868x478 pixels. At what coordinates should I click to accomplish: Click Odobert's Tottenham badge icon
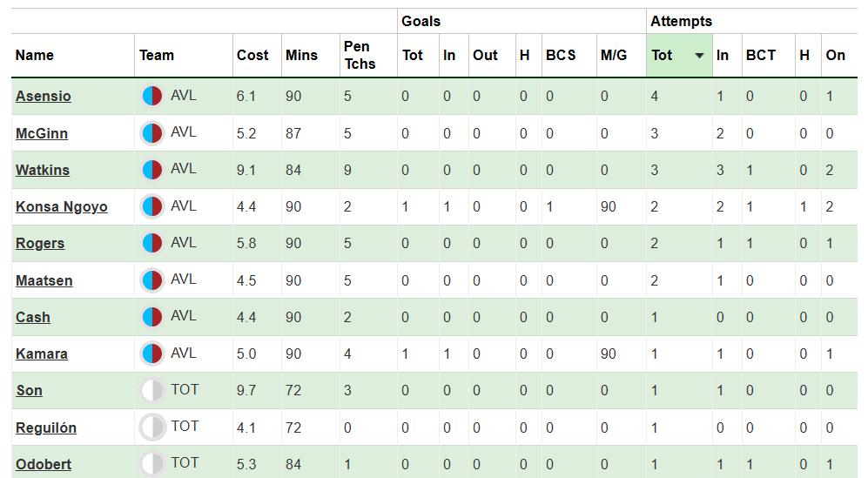point(152,464)
